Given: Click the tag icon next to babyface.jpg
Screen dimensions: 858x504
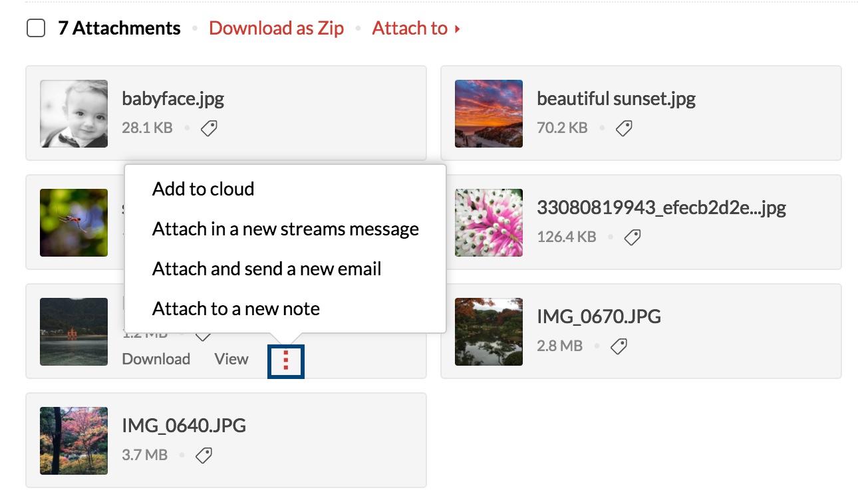Looking at the screenshot, I should point(209,128).
